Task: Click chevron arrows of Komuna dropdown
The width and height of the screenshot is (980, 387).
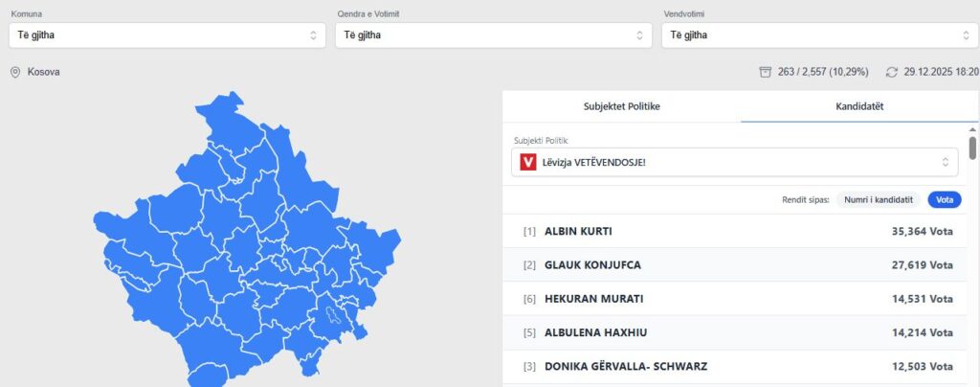Action: (313, 35)
